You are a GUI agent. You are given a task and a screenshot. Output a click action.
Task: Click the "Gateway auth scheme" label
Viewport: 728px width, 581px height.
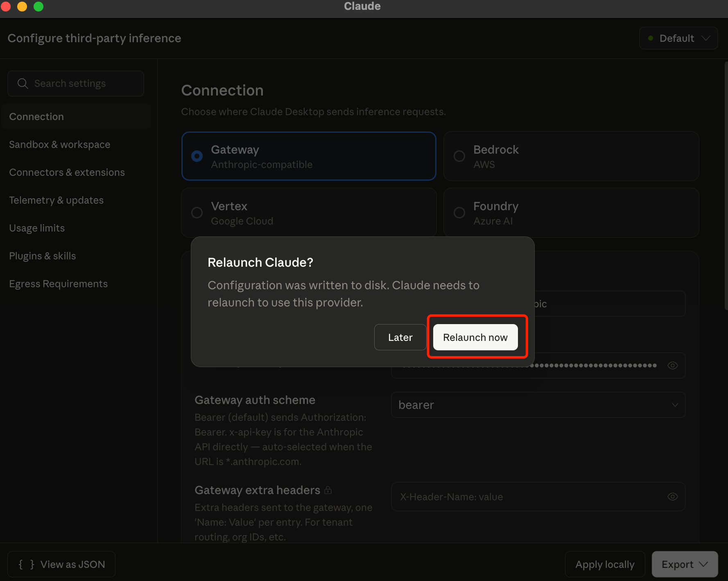pos(255,400)
